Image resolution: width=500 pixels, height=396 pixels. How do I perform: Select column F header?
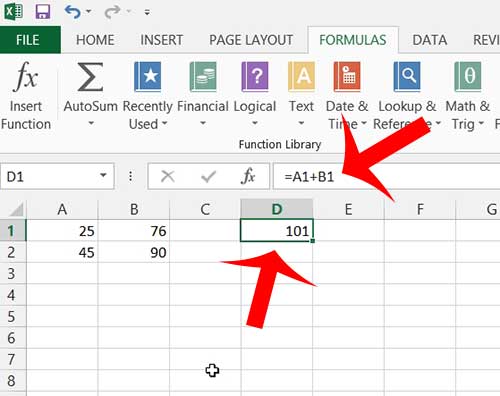(x=420, y=210)
